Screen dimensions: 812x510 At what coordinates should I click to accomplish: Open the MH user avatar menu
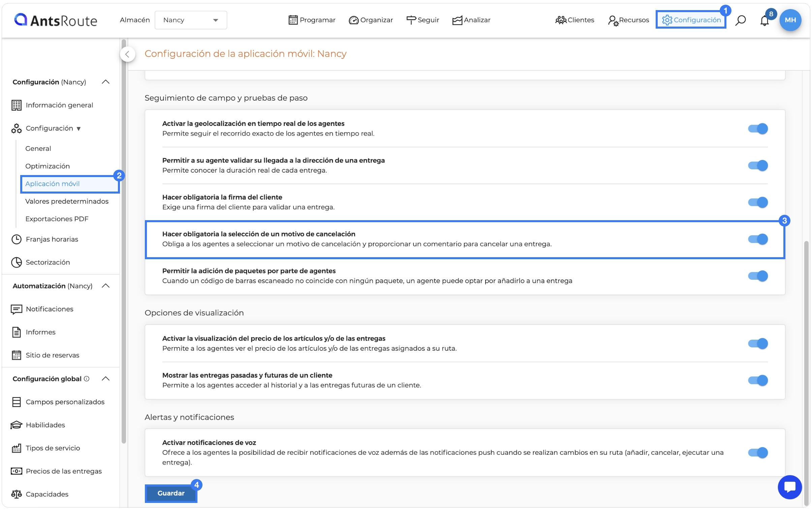pyautogui.click(x=790, y=20)
